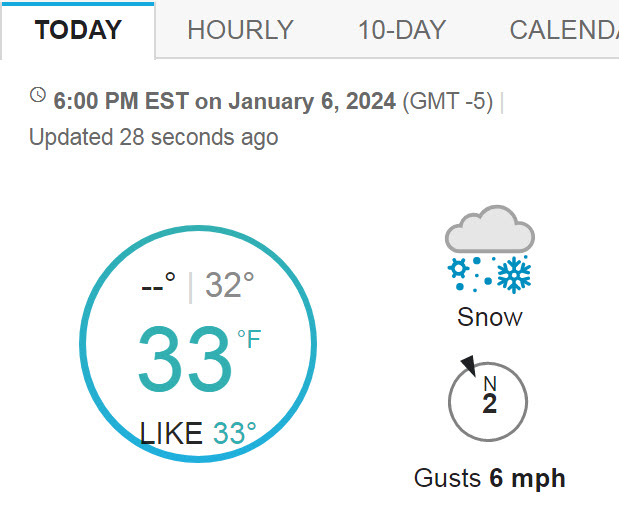Open the TODAY tab
Image resolution: width=619 pixels, height=516 pixels.
pyautogui.click(x=78, y=30)
